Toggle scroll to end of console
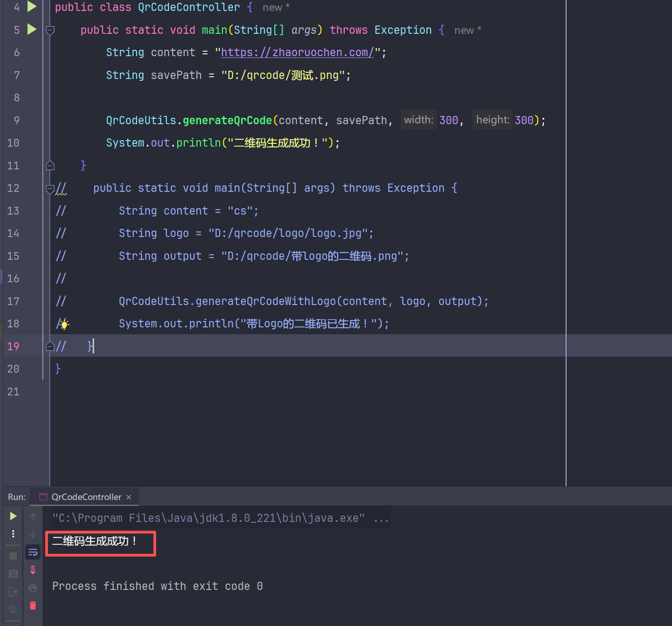 (33, 570)
